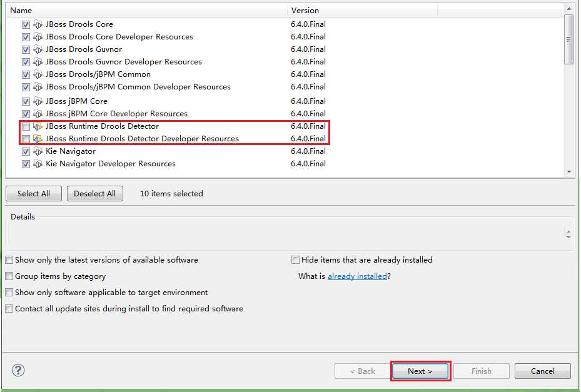Uncheck the JBoss Drools Core checkbox

(x=26, y=25)
